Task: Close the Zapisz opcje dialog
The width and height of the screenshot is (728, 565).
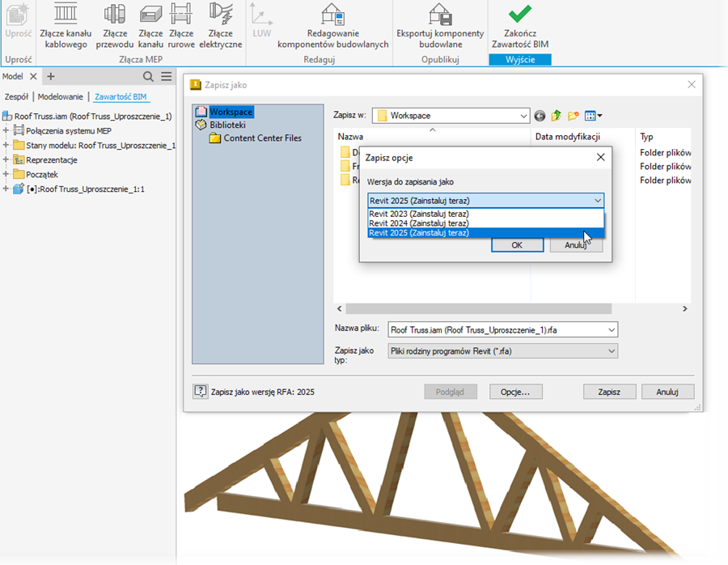Action: pos(600,158)
